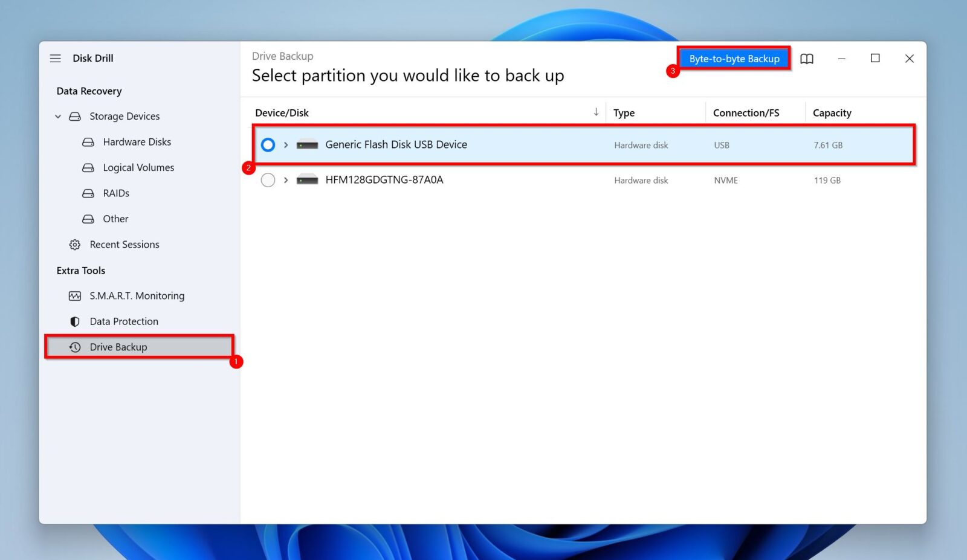Click the Disk Drill title label
Screen dimensions: 967x560
[x=93, y=58]
